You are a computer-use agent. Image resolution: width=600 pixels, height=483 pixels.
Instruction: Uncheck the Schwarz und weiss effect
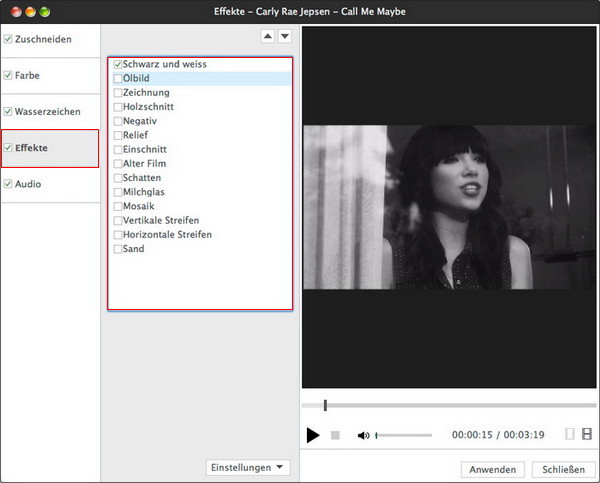click(118, 64)
